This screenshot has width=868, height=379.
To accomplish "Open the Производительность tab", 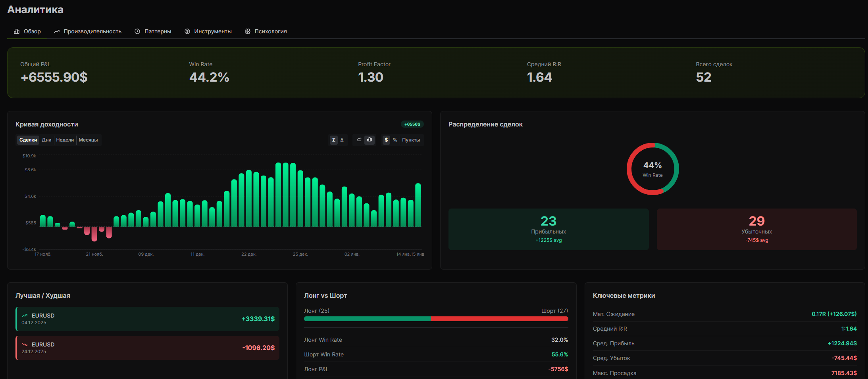I will (88, 31).
